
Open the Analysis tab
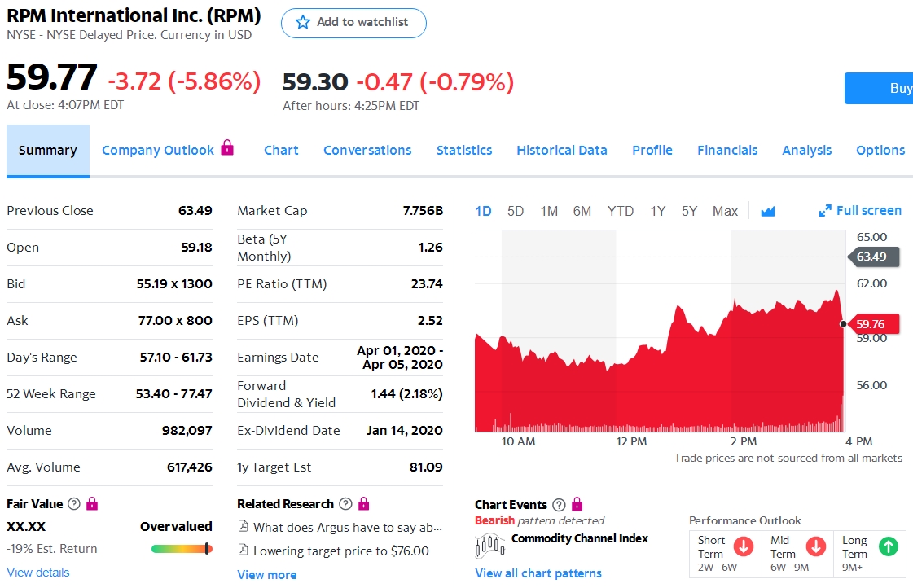806,150
